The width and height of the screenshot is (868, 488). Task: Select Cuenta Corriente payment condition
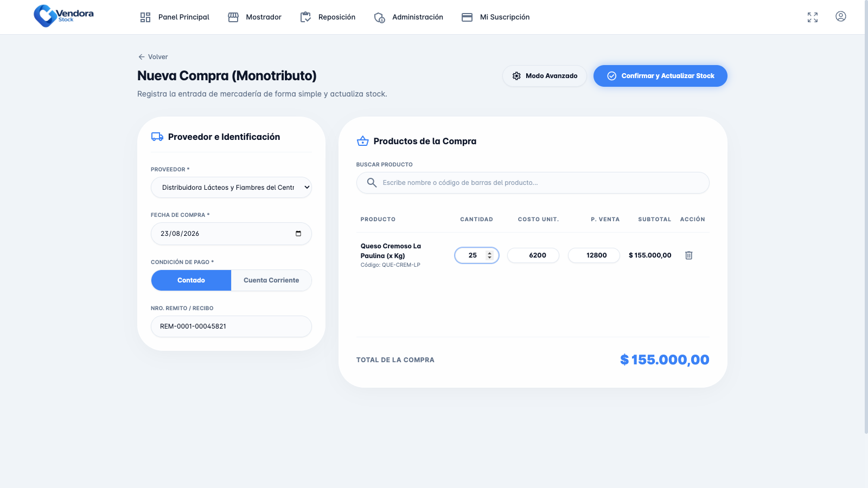pyautogui.click(x=271, y=280)
